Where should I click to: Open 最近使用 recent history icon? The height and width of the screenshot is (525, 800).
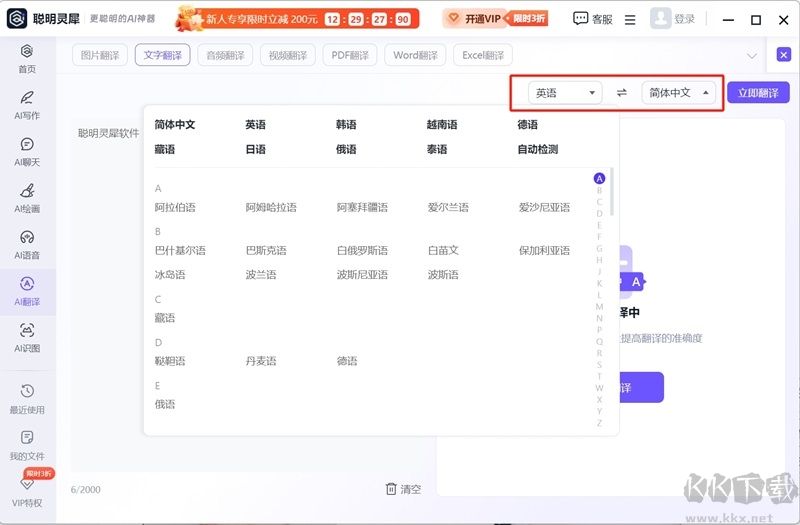(x=27, y=391)
